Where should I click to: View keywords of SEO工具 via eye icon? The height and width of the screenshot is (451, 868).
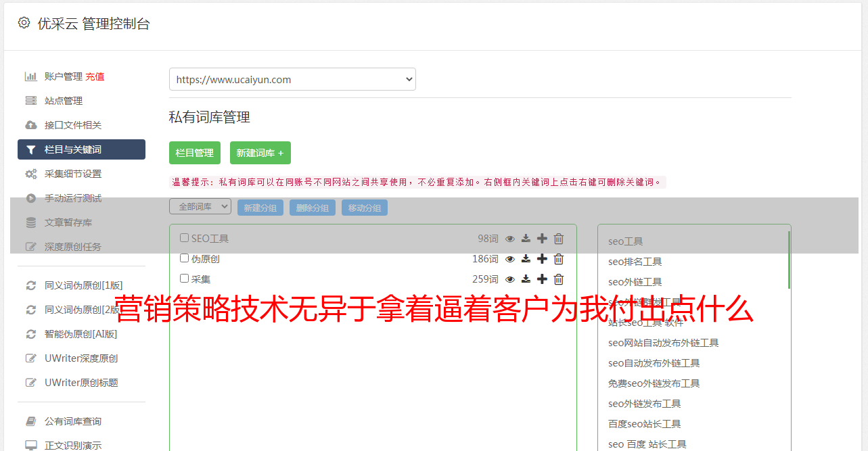pos(510,239)
